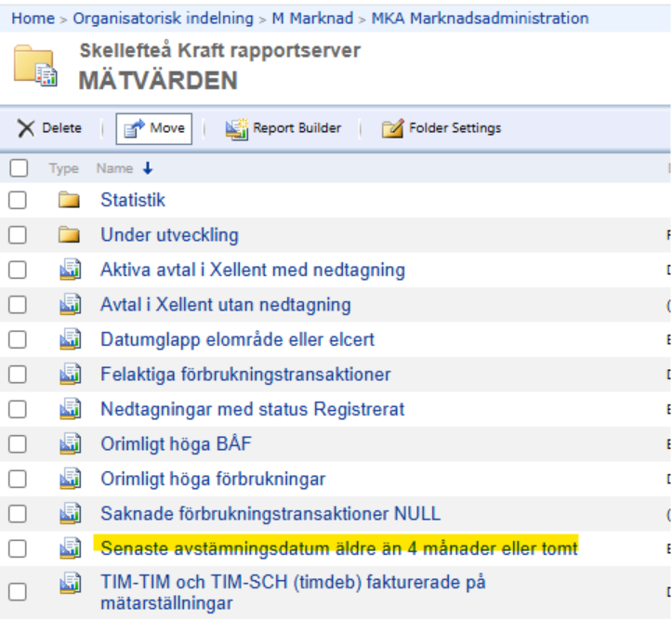Viewport: 672px width, 633px height.
Task: Navigate to M Marknad breadcrumb
Action: click(x=314, y=19)
